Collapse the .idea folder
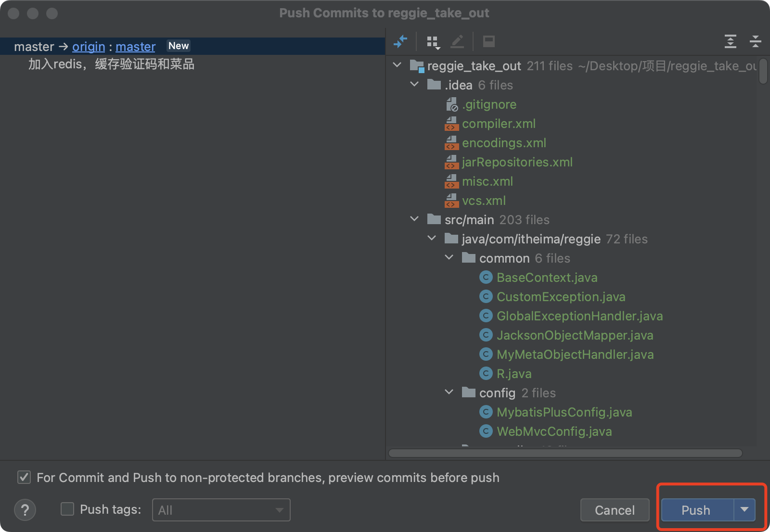This screenshot has height=532, width=770. pyautogui.click(x=414, y=85)
